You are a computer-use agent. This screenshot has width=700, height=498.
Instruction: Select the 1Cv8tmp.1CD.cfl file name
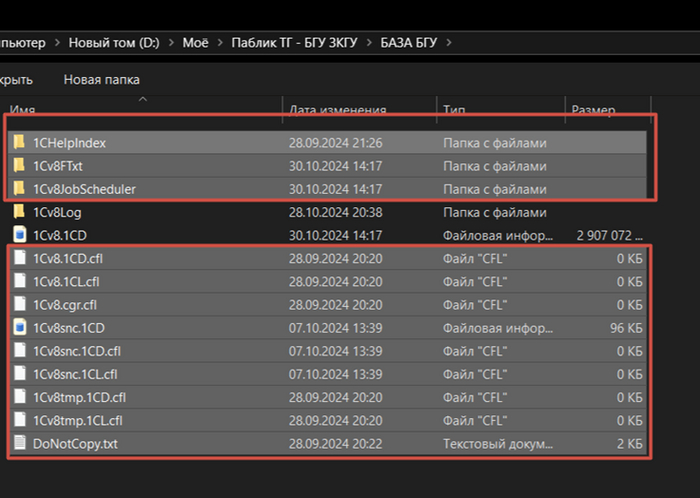(79, 398)
